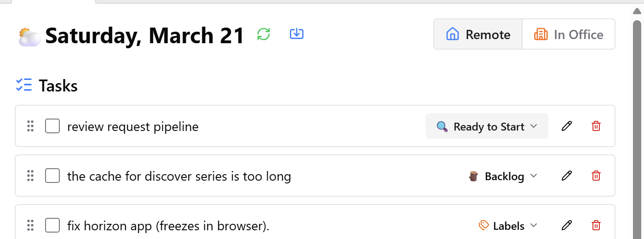This screenshot has height=239, width=644.
Task: Edit the discover series cache task
Action: [x=567, y=176]
